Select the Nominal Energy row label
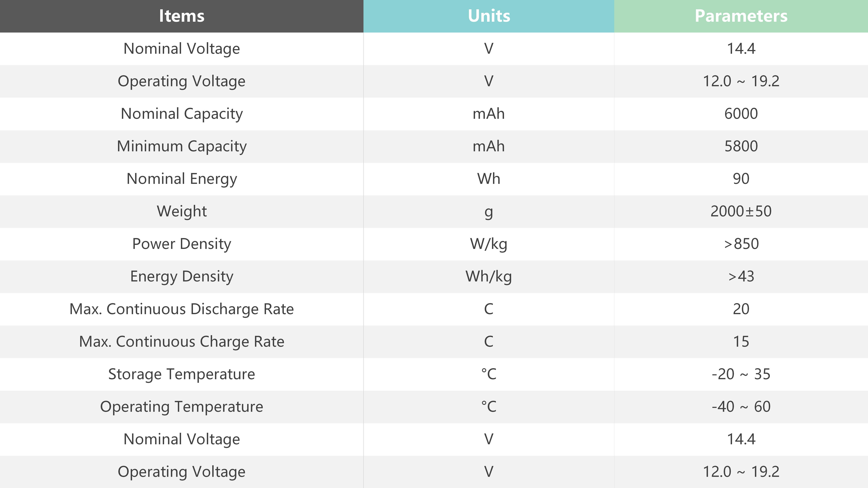 click(x=182, y=179)
